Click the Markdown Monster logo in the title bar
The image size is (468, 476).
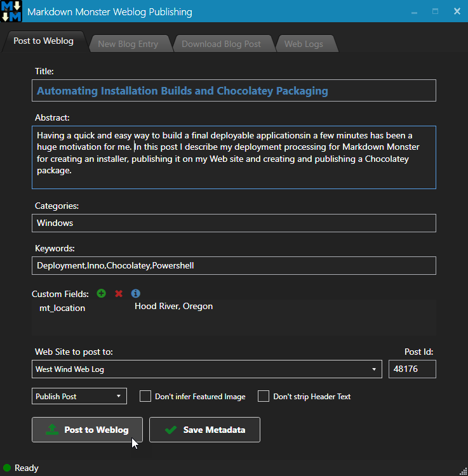click(x=11, y=11)
